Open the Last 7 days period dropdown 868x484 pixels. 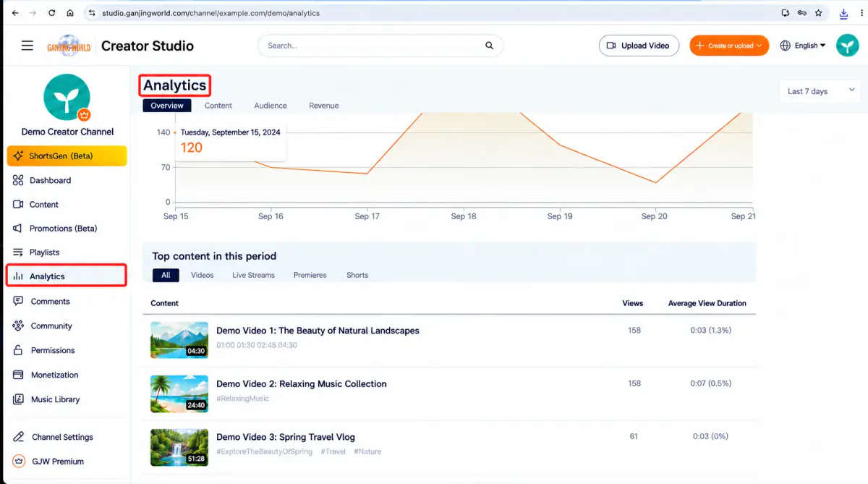pos(820,91)
